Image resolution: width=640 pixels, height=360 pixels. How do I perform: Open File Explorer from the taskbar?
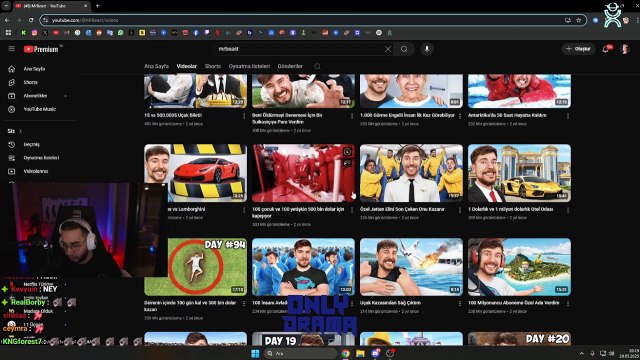point(360,353)
